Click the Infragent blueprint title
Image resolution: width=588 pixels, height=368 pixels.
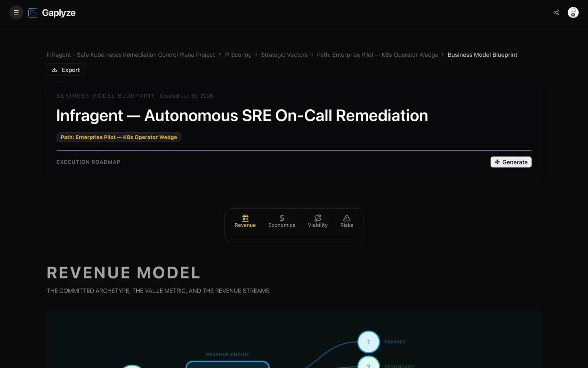[x=242, y=116]
